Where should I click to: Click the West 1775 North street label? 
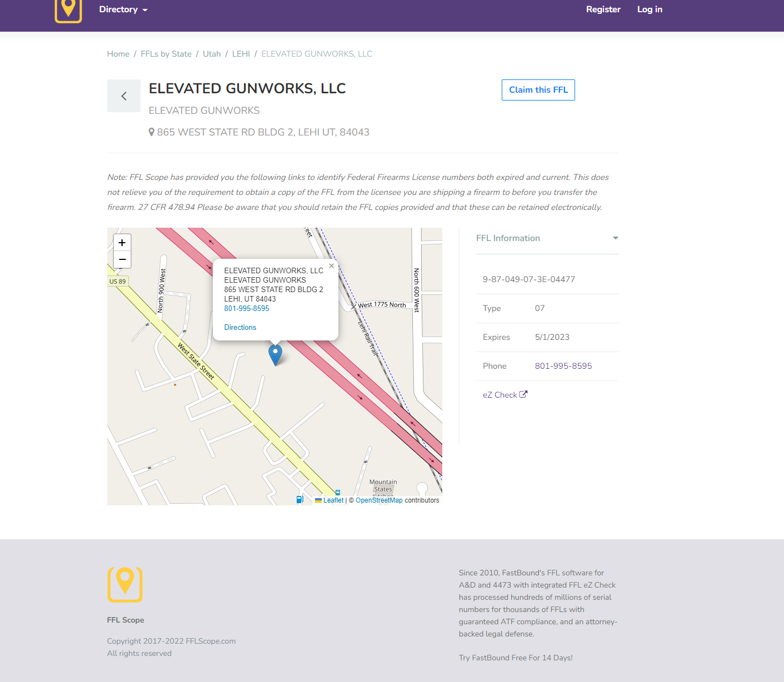pos(382,305)
